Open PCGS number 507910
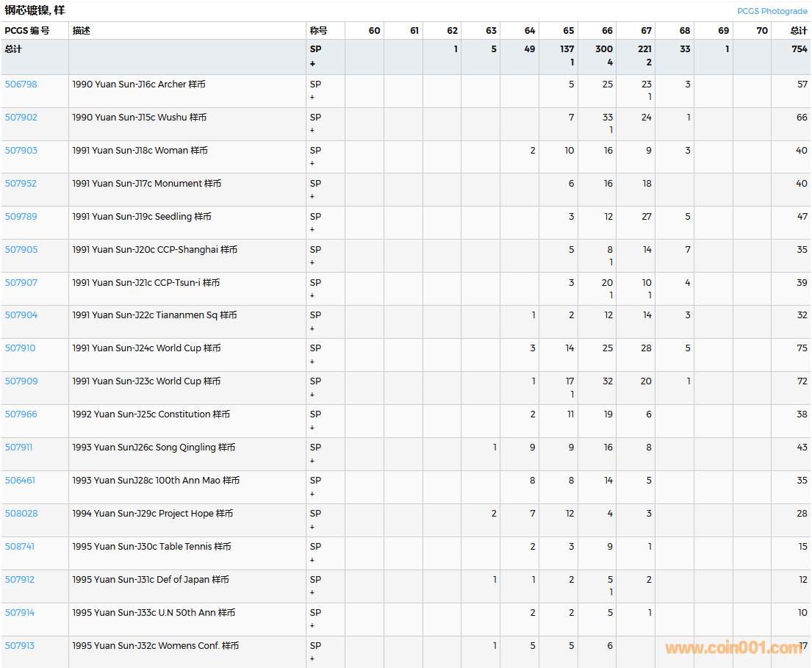812x668 pixels. [x=20, y=348]
